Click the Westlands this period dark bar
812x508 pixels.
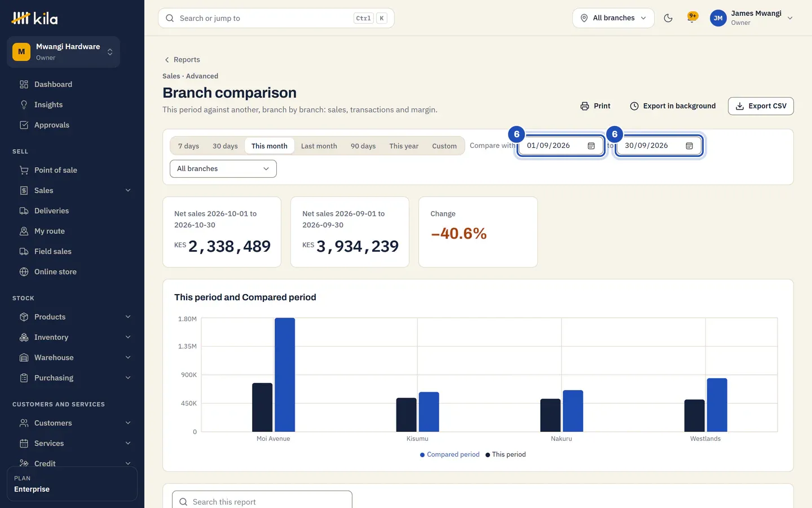pos(695,415)
